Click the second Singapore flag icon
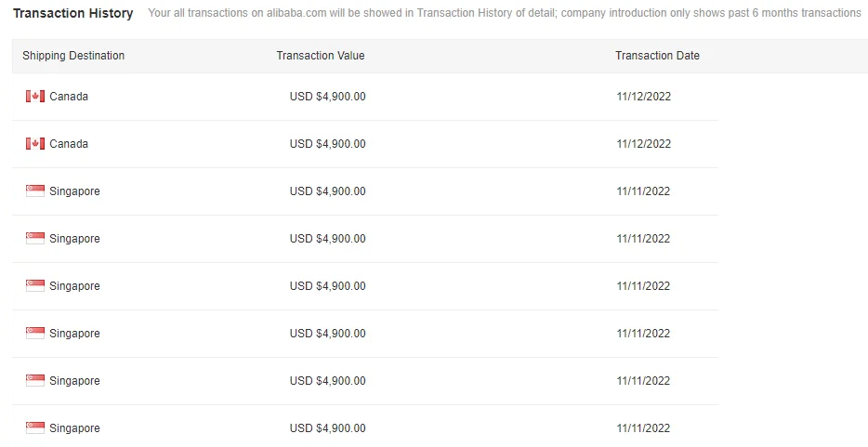 tap(35, 238)
